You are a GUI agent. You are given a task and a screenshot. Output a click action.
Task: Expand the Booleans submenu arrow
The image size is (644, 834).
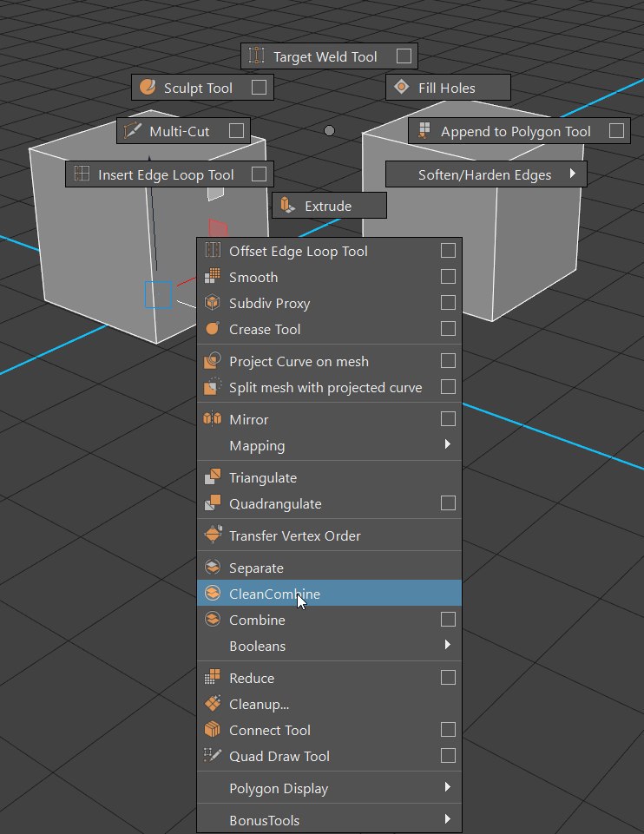coord(447,645)
